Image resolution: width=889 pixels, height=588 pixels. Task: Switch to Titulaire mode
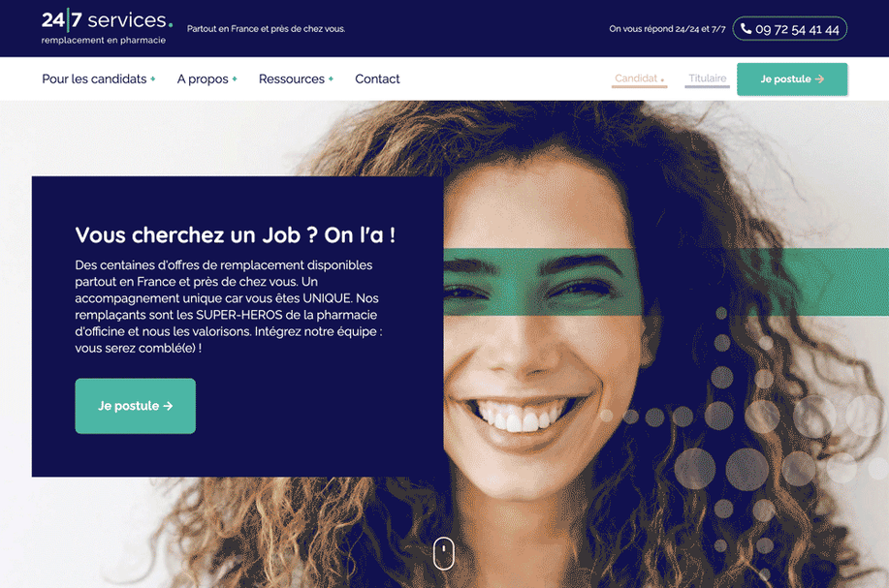[x=707, y=79]
